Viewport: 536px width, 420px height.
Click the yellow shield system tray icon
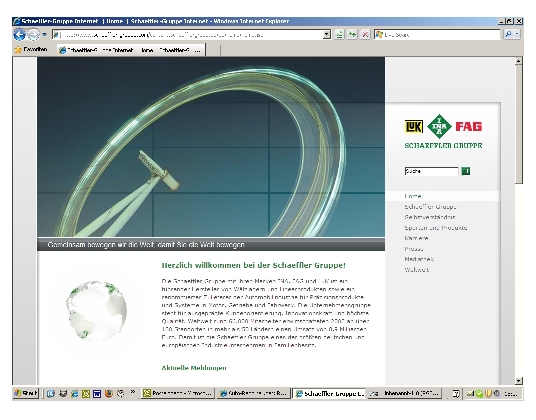[488, 394]
